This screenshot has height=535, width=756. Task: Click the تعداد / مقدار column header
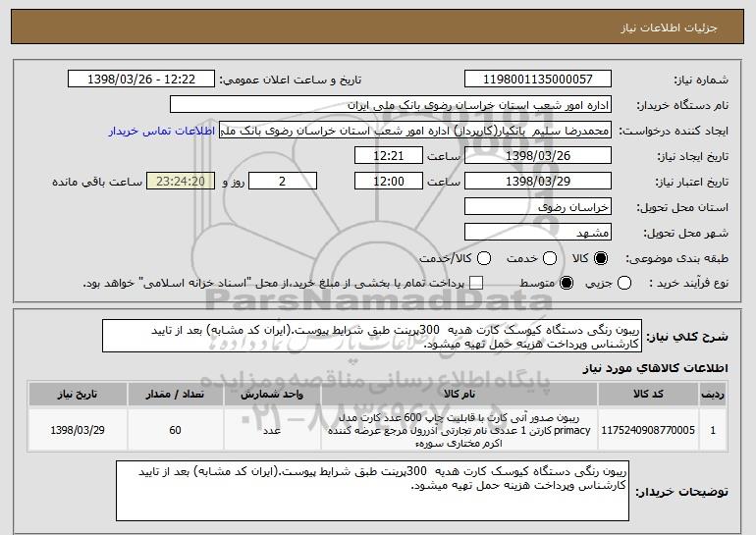click(x=175, y=394)
